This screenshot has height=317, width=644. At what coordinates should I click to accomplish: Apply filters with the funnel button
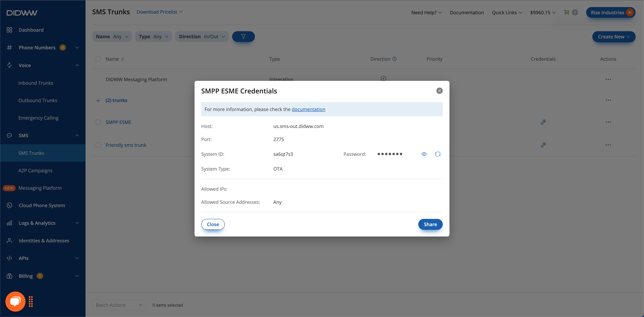click(x=243, y=37)
